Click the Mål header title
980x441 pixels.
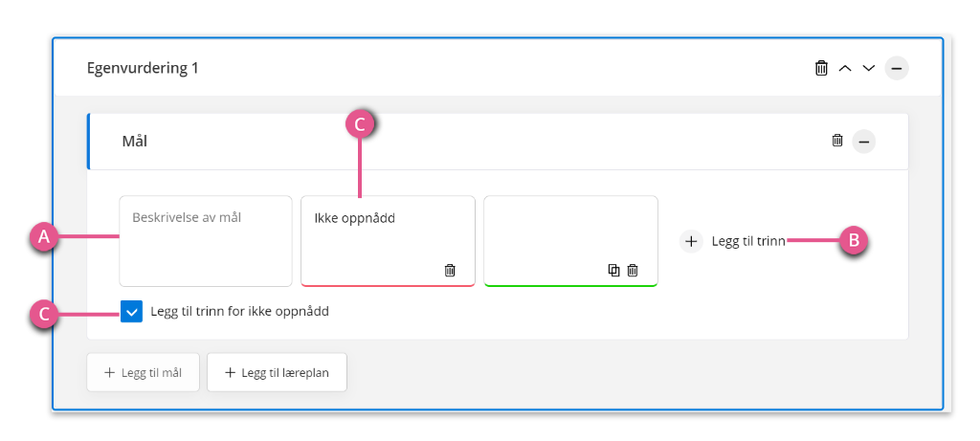point(134,142)
